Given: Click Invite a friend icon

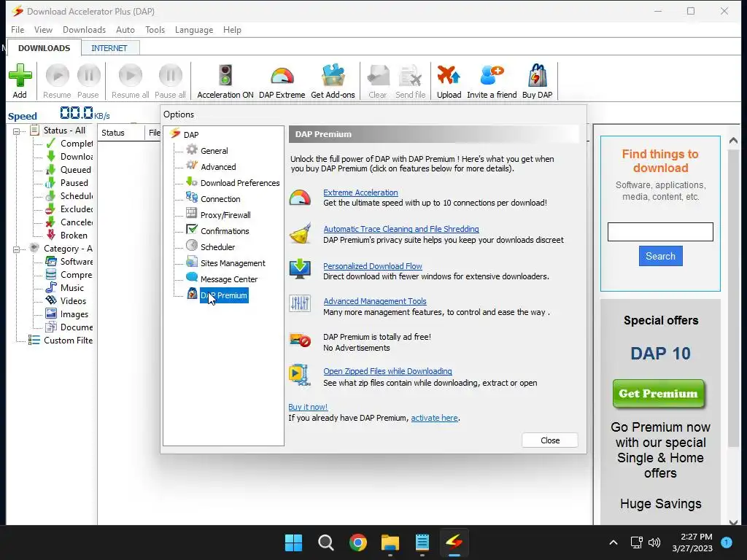Looking at the screenshot, I should [x=492, y=76].
